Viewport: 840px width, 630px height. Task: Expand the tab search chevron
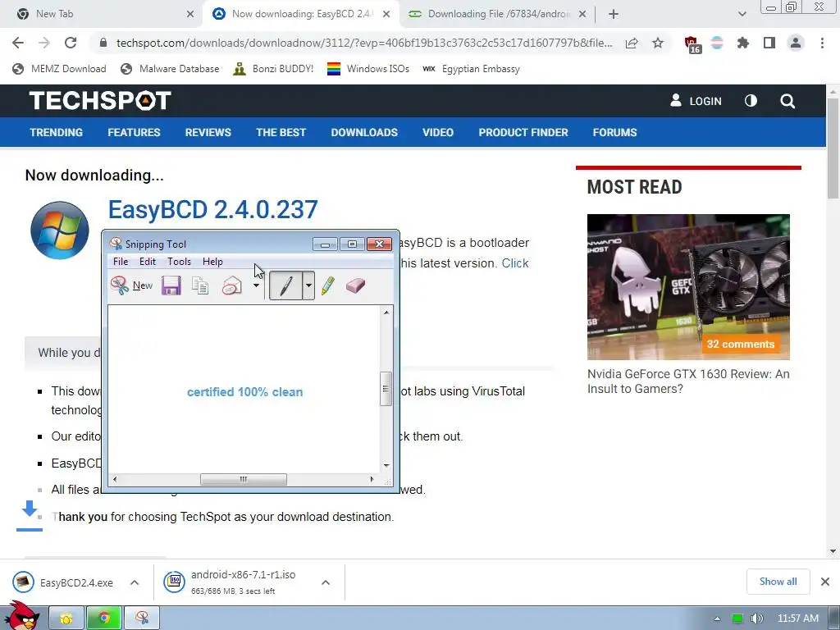[x=742, y=14]
